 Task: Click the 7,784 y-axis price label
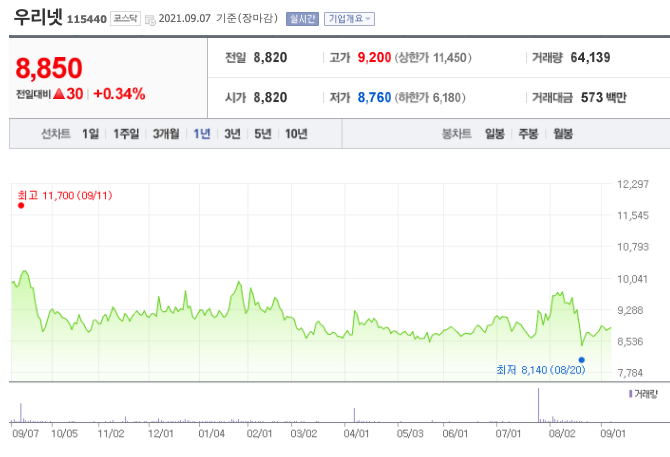(630, 373)
